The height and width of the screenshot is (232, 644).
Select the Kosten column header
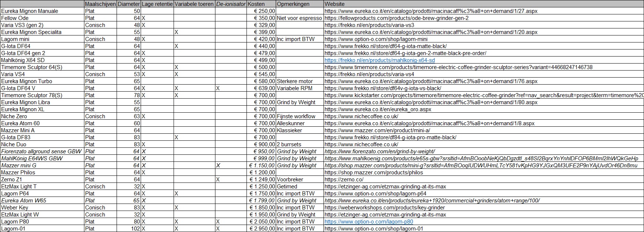click(261, 4)
